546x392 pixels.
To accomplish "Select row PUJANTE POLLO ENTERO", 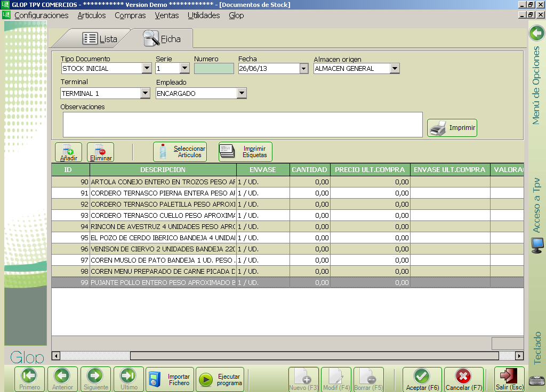I will (287, 282).
